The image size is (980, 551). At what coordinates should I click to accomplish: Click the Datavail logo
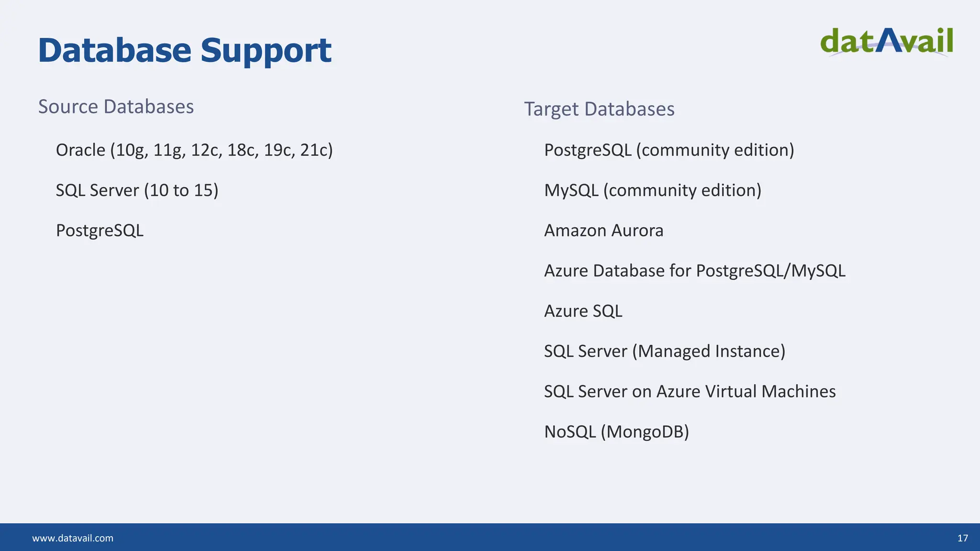click(x=886, y=42)
